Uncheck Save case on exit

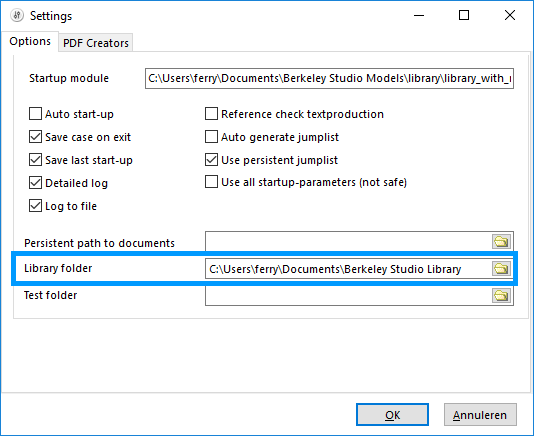[35, 137]
